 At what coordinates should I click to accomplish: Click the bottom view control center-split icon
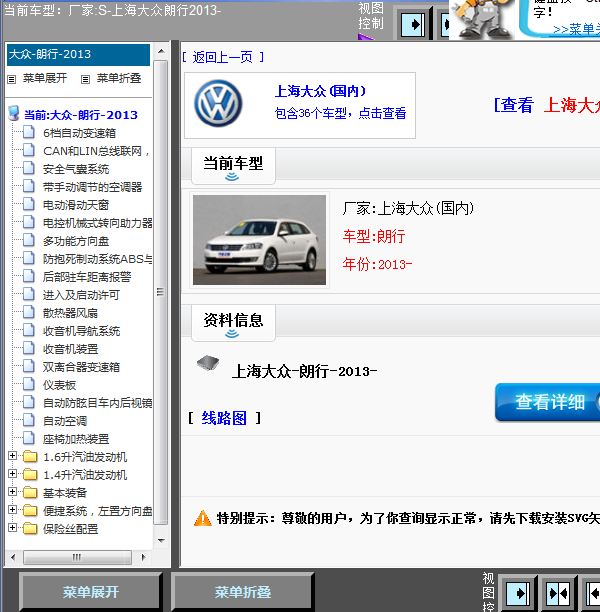tap(558, 594)
